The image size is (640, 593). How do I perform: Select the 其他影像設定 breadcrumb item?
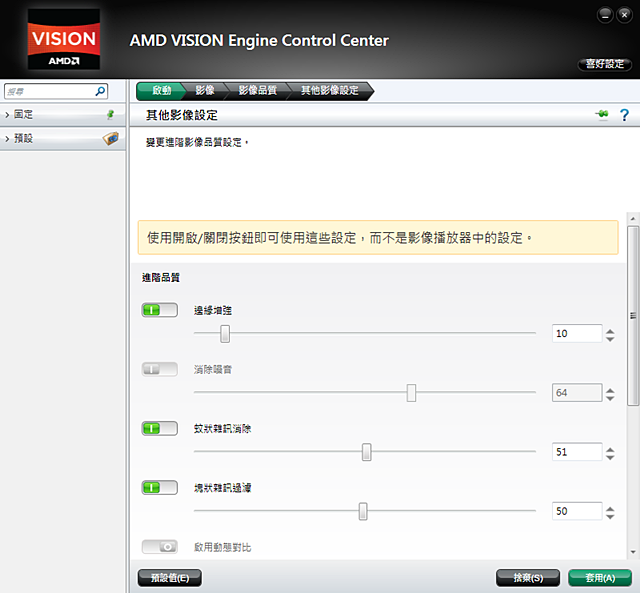(330, 91)
